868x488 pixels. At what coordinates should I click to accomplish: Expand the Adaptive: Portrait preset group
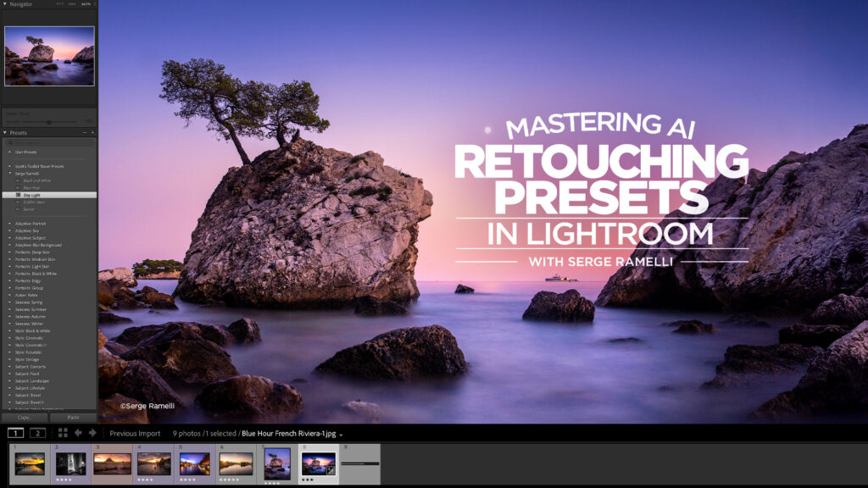tap(10, 223)
